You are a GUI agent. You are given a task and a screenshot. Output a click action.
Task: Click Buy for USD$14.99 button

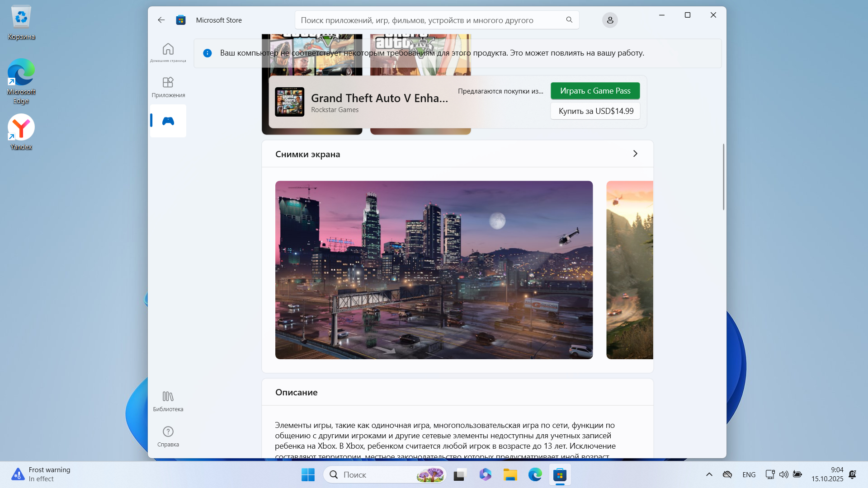[595, 111]
